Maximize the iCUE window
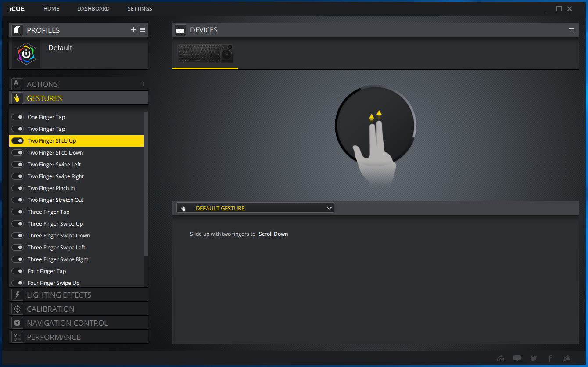 pyautogui.click(x=559, y=9)
